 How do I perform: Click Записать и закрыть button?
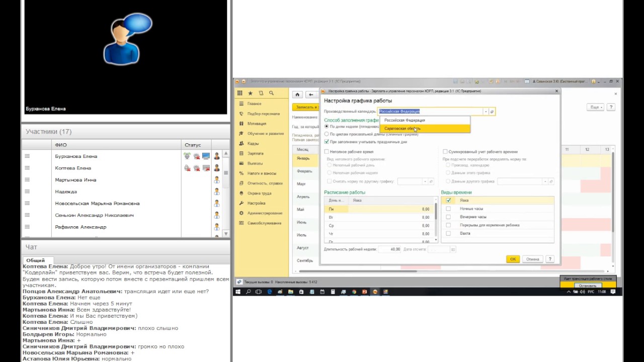(305, 107)
